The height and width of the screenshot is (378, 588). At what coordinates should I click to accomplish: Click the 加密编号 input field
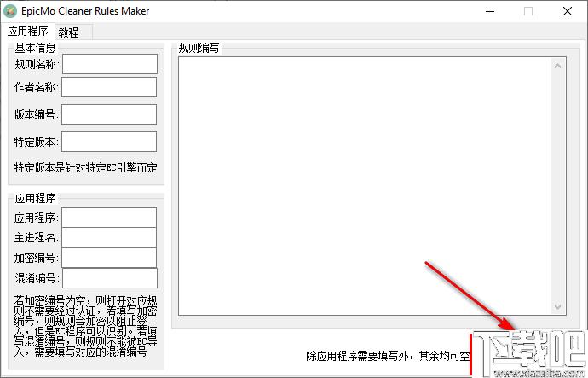109,258
